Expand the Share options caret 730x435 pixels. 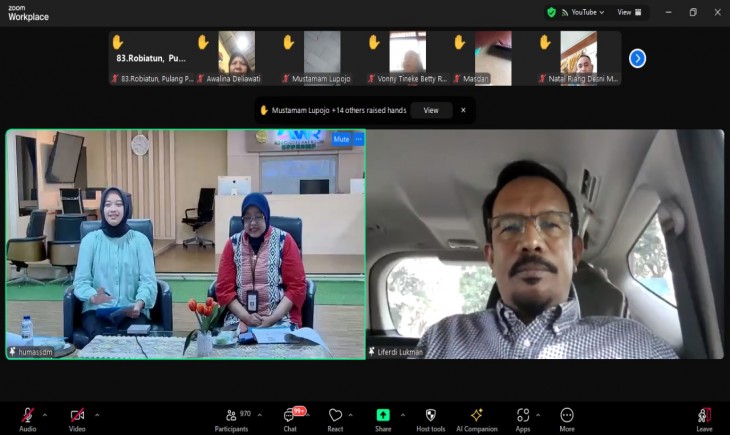[403, 415]
